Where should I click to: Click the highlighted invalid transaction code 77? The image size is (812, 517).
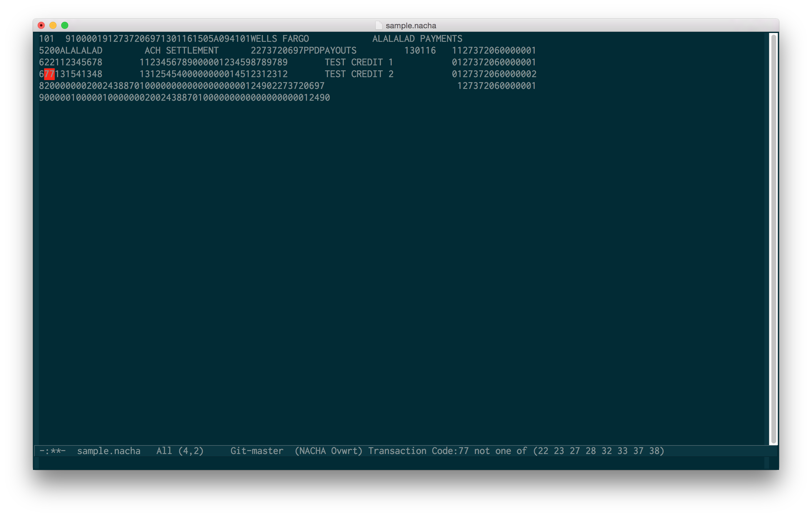click(x=49, y=74)
